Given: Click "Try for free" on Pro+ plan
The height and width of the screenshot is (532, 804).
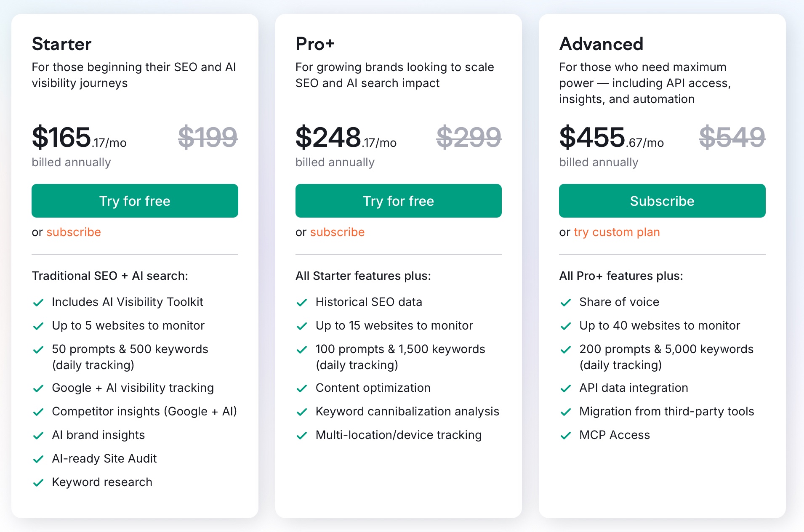Looking at the screenshot, I should click(x=398, y=201).
